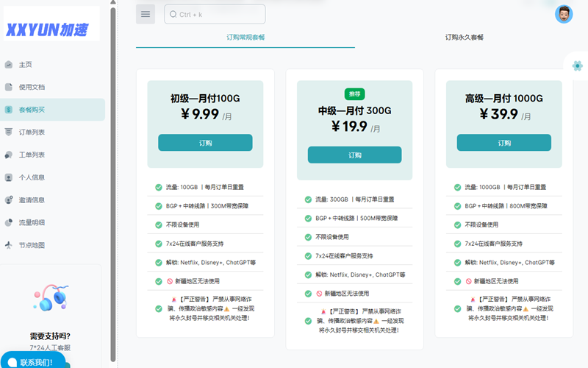The height and width of the screenshot is (368, 588).
Task: Click the 订单列表 orders icon
Action: click(9, 132)
